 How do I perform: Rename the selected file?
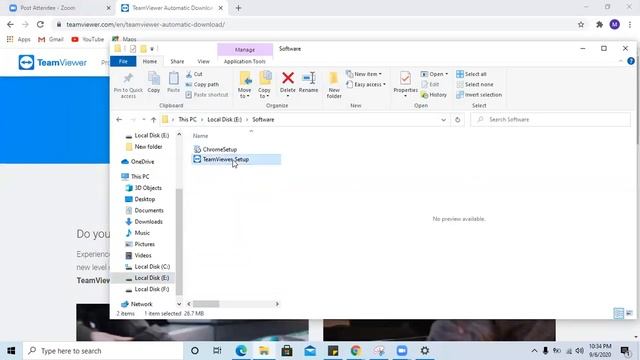click(x=308, y=82)
